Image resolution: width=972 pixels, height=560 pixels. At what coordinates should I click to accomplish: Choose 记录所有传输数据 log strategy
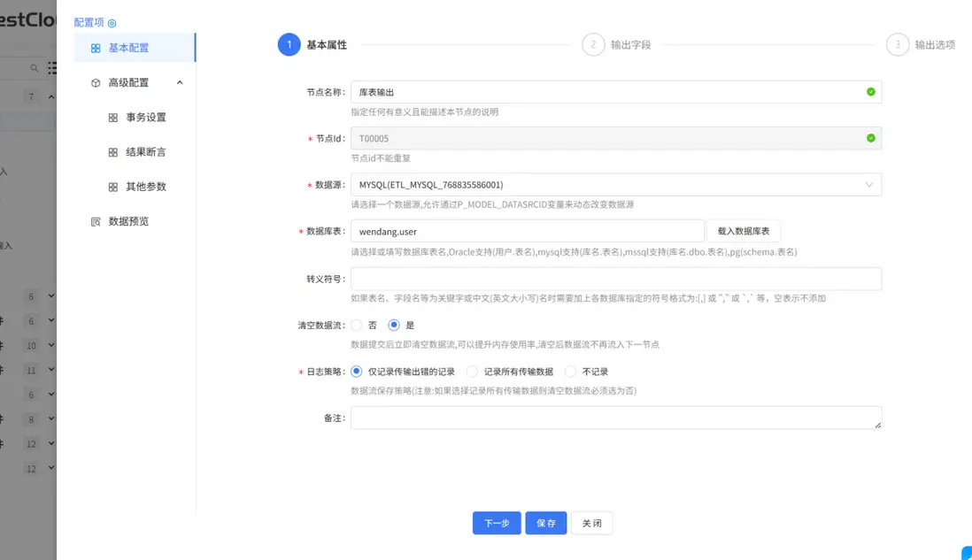(470, 371)
